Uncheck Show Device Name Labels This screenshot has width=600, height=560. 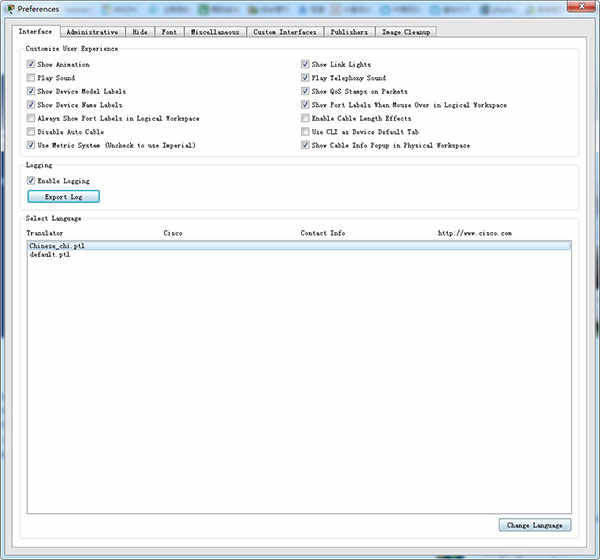click(x=31, y=104)
